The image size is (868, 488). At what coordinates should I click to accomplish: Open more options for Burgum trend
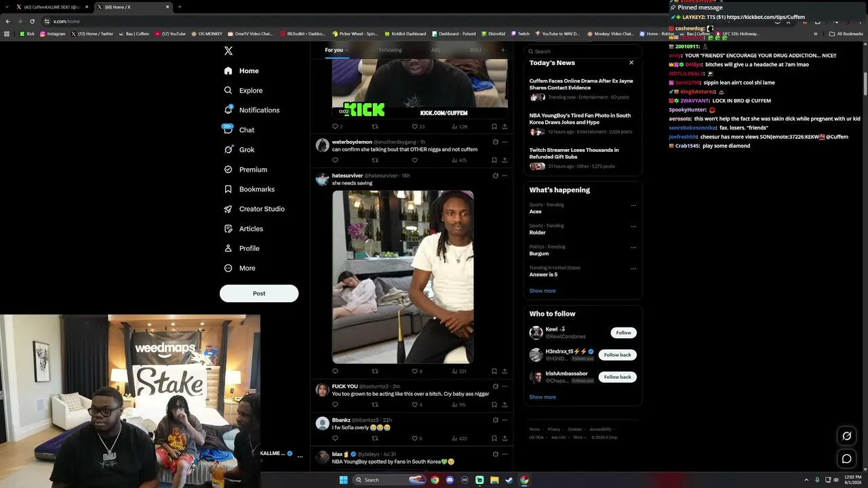point(633,247)
